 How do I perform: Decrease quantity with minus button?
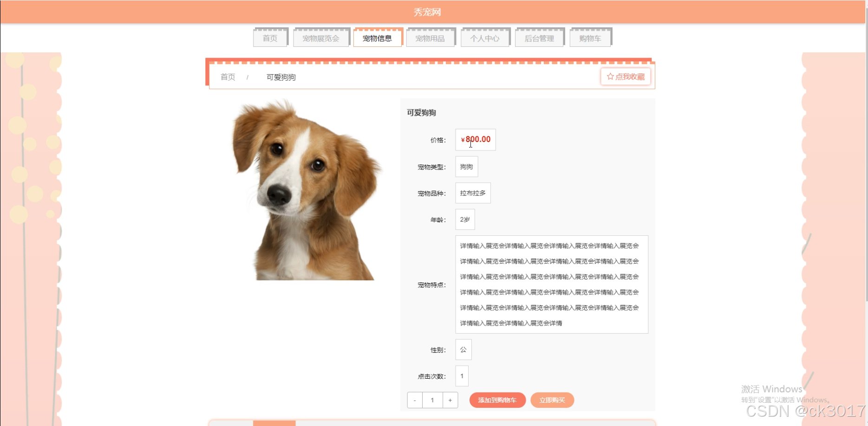click(415, 400)
